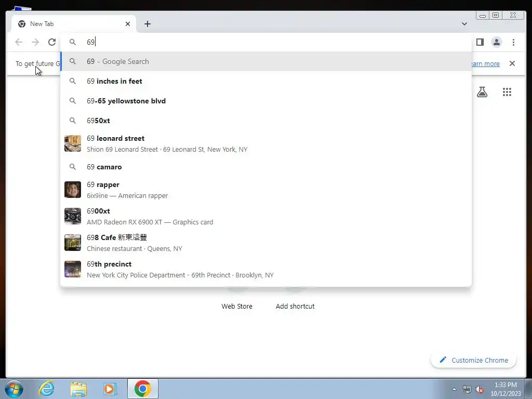532x399 pixels.
Task: Launch Internet Explorer from taskbar
Action: click(x=46, y=389)
